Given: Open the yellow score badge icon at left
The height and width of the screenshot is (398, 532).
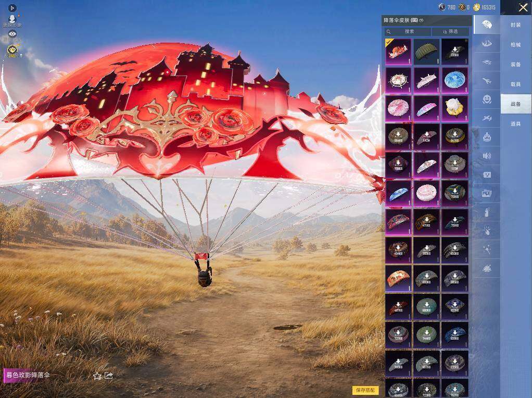Looking at the screenshot, I should tap(12, 49).
